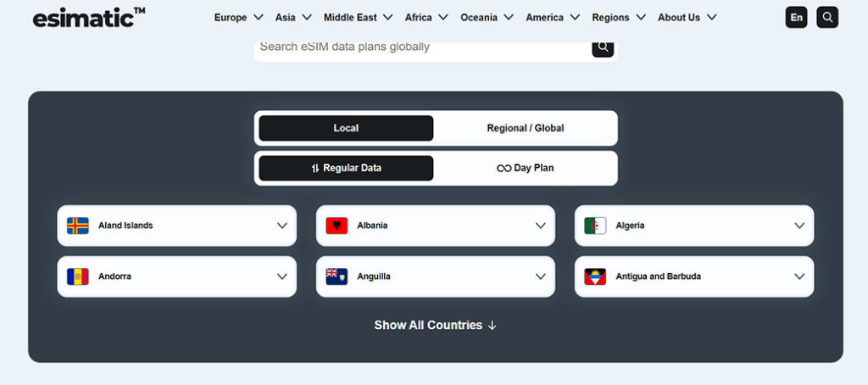Select the Regular Data option
This screenshot has width=868, height=385.
pyautogui.click(x=346, y=168)
